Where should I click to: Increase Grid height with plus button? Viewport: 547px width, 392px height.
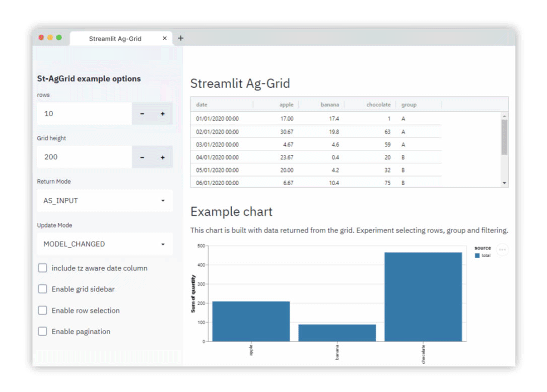[x=163, y=157]
